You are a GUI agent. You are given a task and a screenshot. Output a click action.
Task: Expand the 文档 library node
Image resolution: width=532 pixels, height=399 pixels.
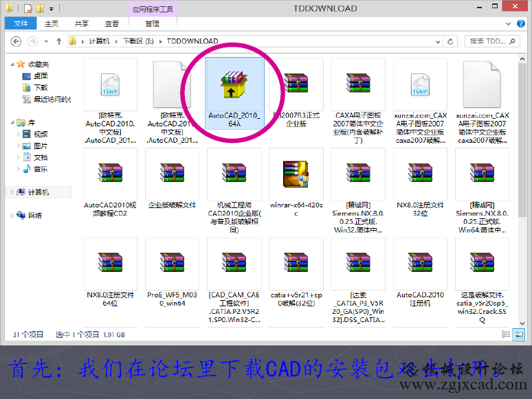click(x=19, y=157)
